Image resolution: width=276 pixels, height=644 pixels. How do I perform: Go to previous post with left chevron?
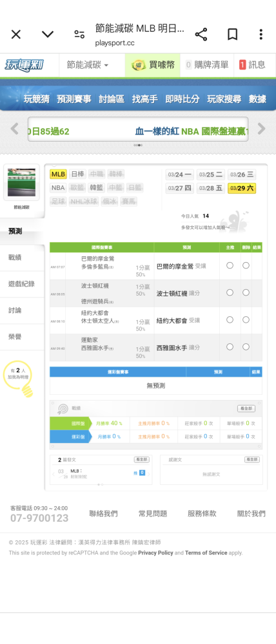tap(54, 474)
